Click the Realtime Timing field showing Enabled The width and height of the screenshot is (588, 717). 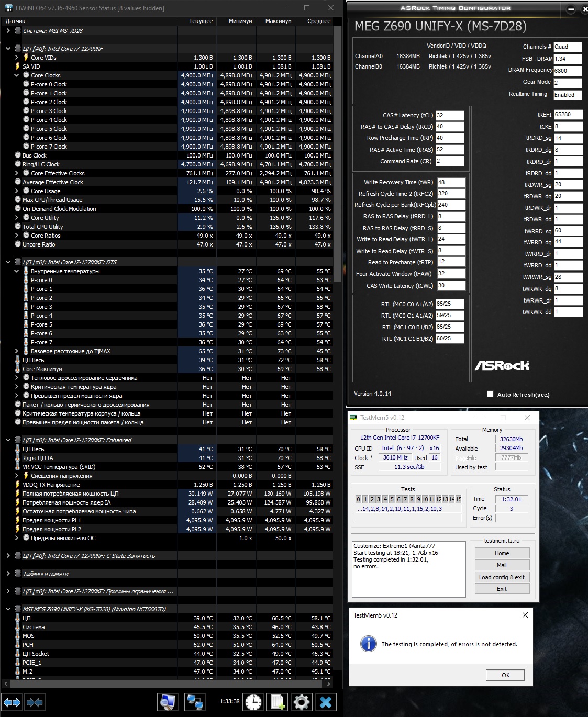(568, 95)
